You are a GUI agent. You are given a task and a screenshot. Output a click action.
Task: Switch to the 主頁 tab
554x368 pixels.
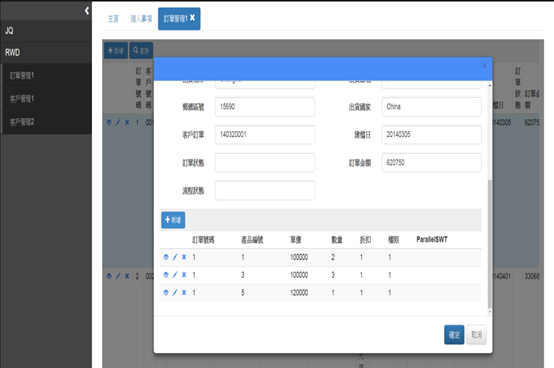(x=113, y=19)
